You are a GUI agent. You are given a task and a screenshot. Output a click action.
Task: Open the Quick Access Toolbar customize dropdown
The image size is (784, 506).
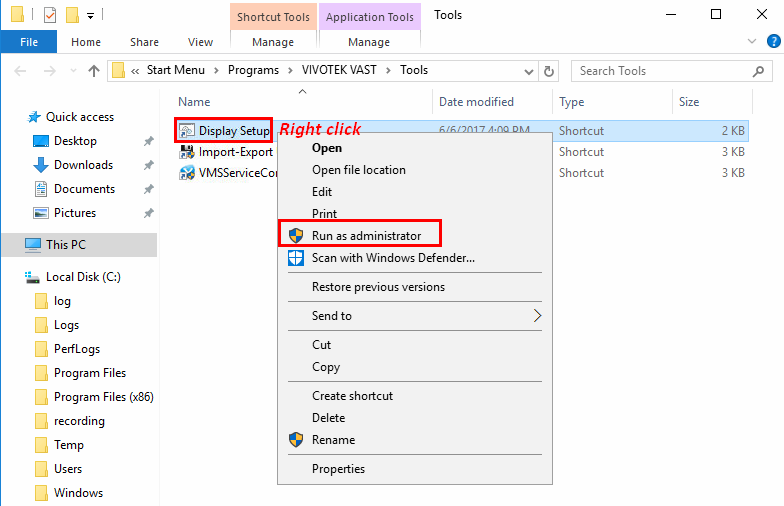click(x=91, y=15)
